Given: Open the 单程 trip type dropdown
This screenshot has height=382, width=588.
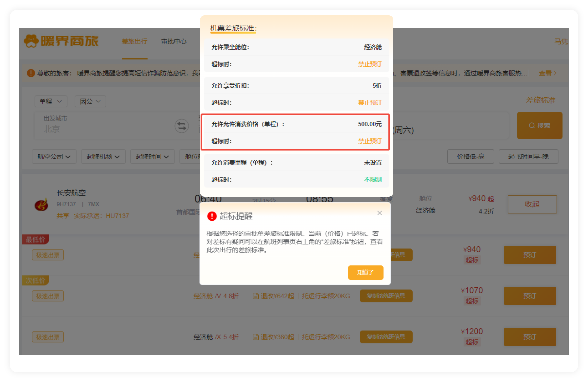Looking at the screenshot, I should [x=51, y=101].
